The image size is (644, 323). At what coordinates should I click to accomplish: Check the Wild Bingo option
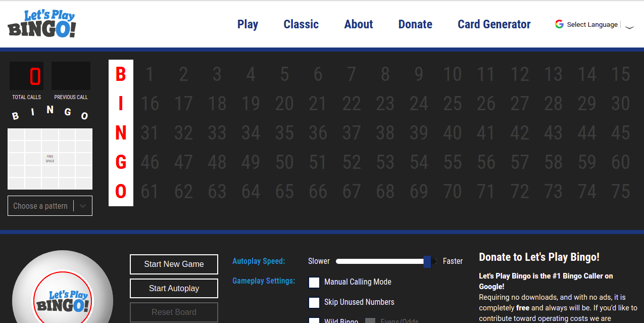314,320
